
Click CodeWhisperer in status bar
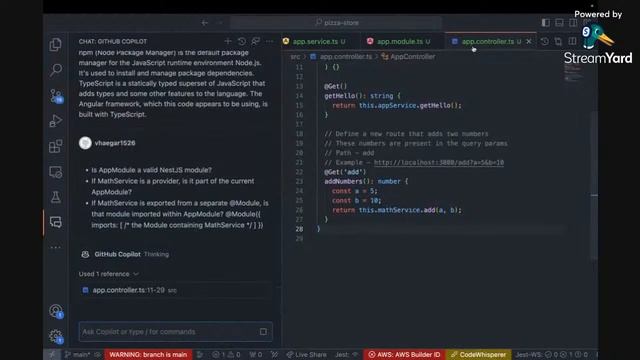(478, 355)
